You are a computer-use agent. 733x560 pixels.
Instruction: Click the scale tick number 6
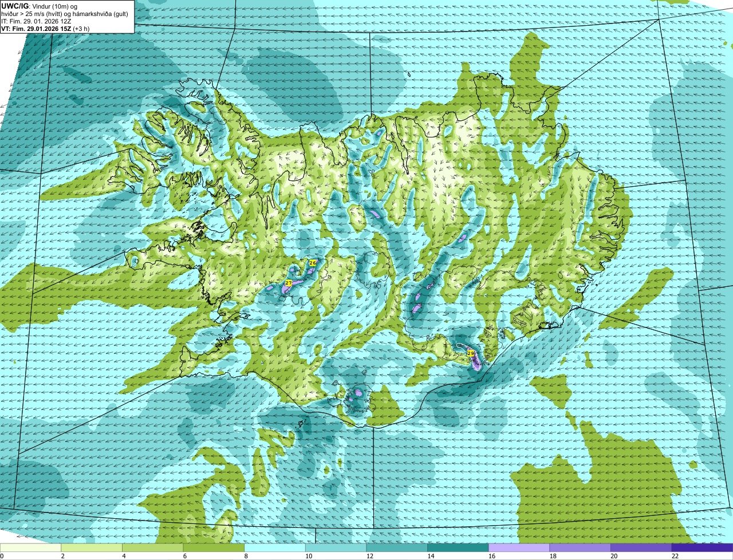(x=185, y=556)
